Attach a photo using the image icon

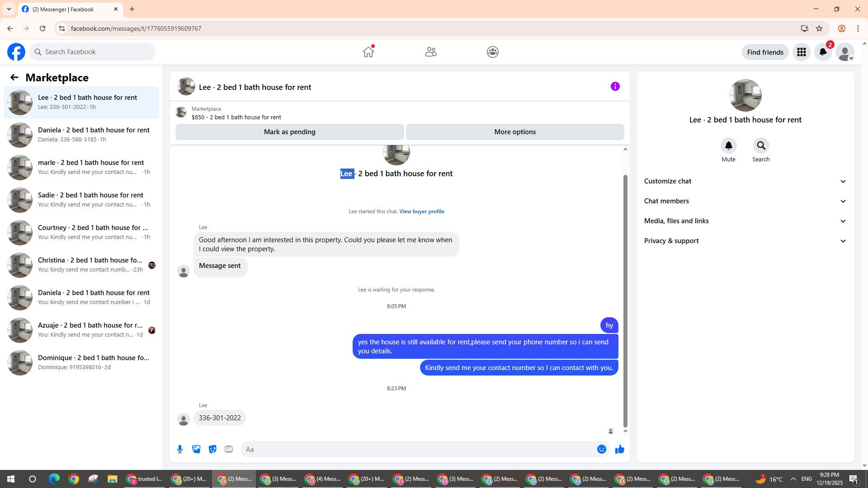pyautogui.click(x=196, y=449)
